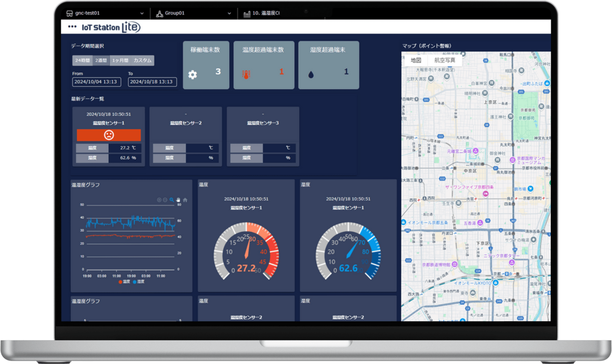Select the 地図 tab on the map
612x364 pixels.
416,60
